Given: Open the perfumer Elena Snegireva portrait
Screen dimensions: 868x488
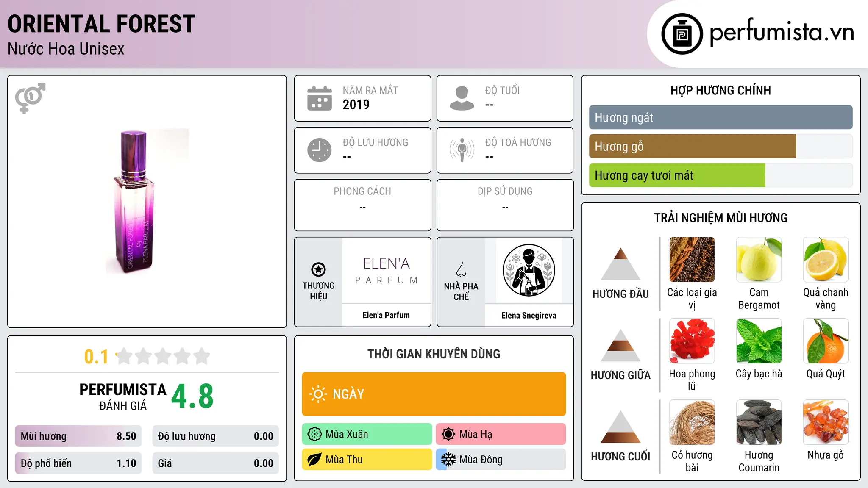Looking at the screenshot, I should 529,270.
